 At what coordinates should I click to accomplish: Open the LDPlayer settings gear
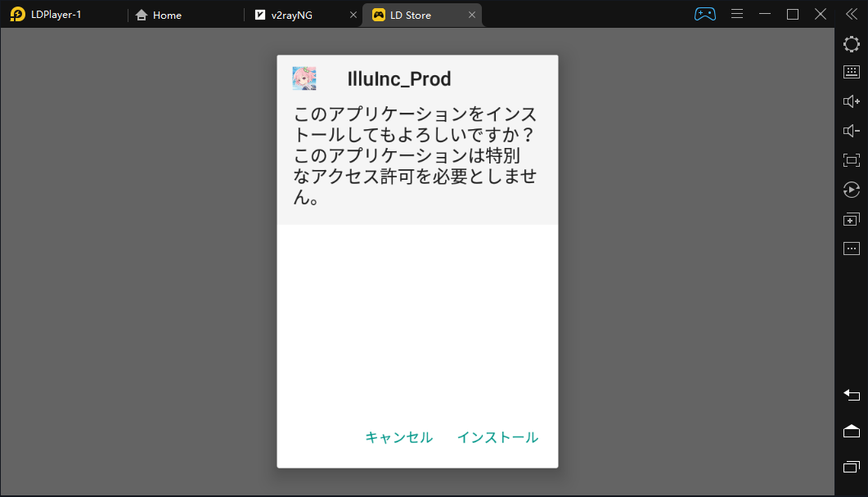coord(851,44)
